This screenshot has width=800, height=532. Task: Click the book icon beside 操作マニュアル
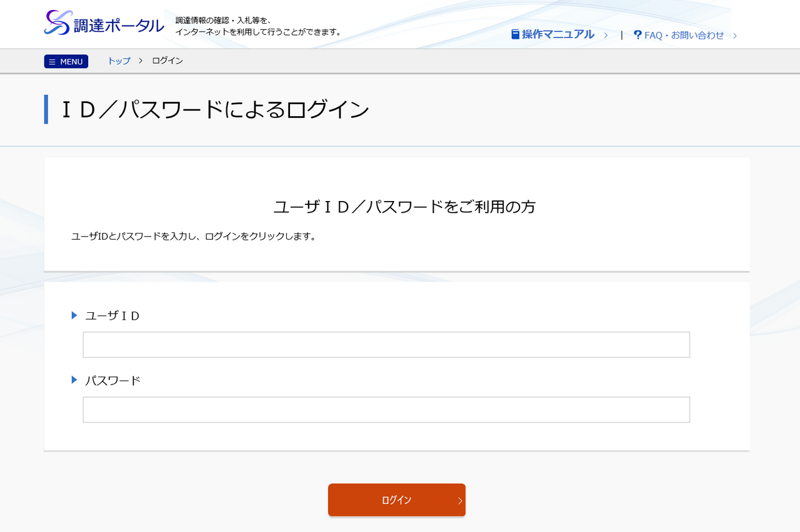(515, 34)
